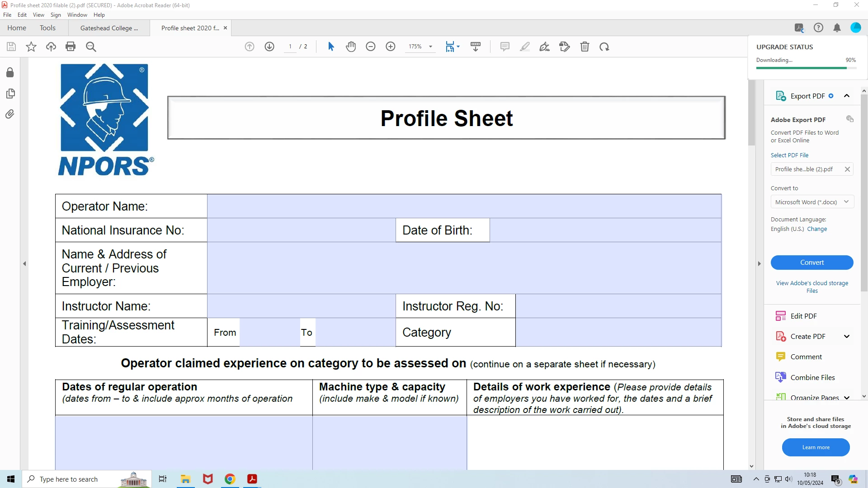Go to next page arrow
The image size is (868, 488).
pyautogui.click(x=269, y=47)
